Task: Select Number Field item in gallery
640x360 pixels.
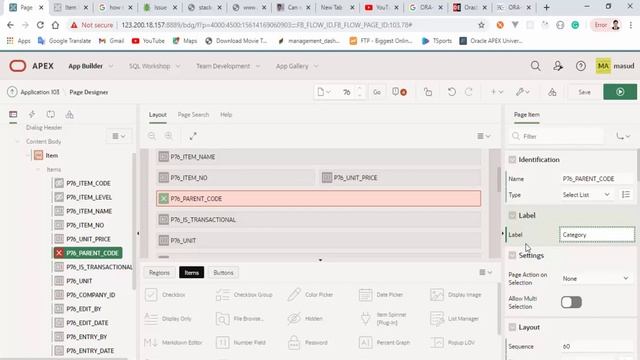Action: [240, 342]
